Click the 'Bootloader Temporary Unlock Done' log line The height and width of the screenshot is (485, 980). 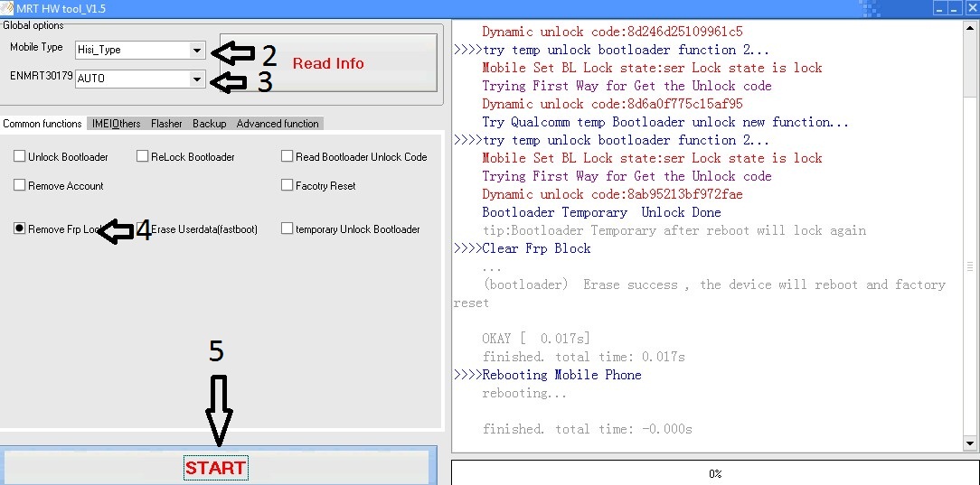[x=601, y=212]
